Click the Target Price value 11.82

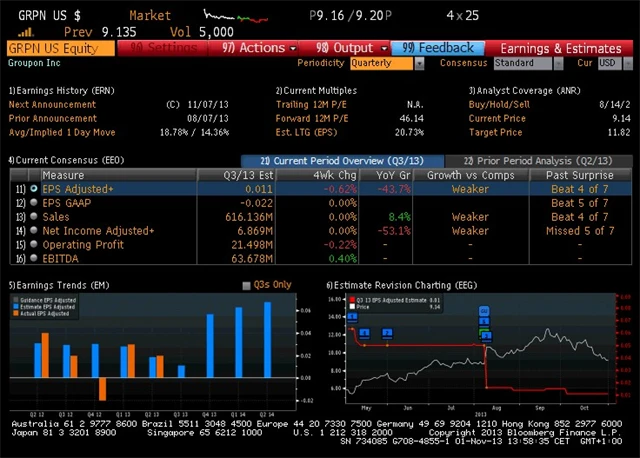pos(619,132)
